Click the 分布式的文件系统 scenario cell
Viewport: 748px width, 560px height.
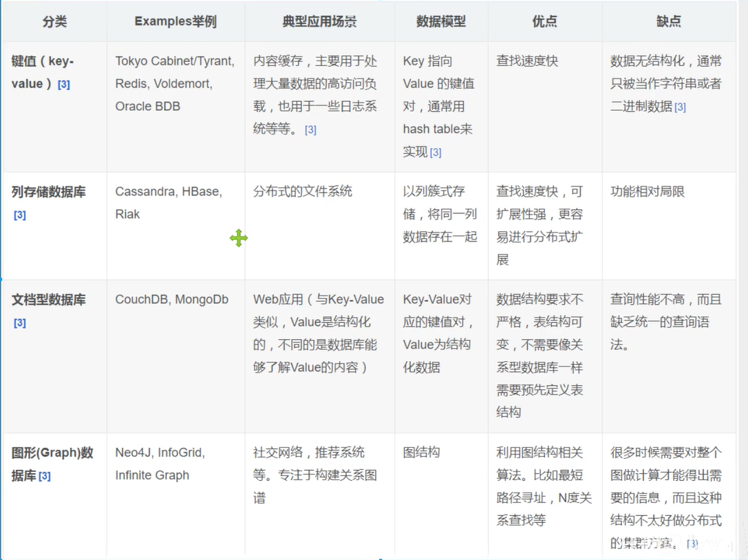(x=303, y=191)
